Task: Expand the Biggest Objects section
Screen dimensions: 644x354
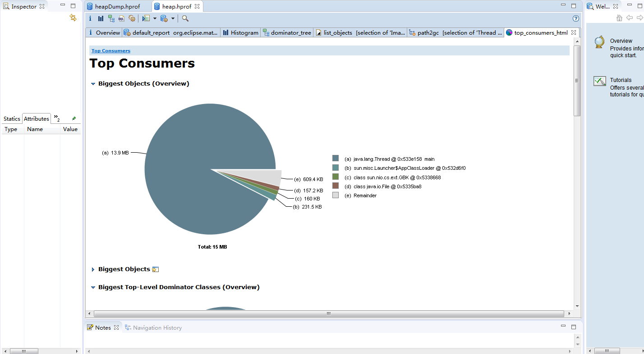Action: click(93, 269)
